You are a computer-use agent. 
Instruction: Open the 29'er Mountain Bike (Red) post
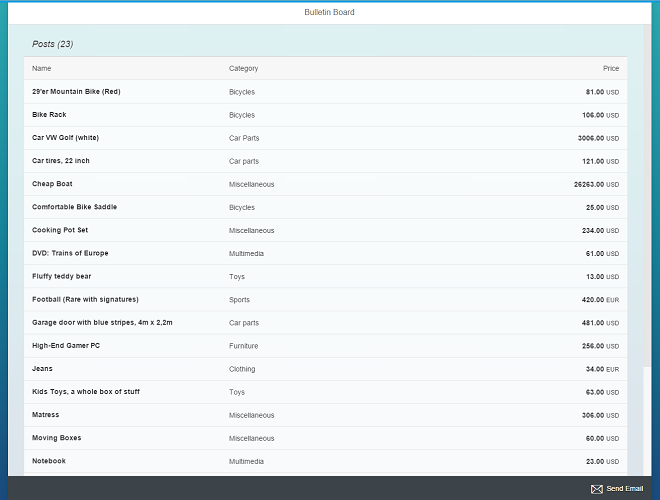click(76, 92)
